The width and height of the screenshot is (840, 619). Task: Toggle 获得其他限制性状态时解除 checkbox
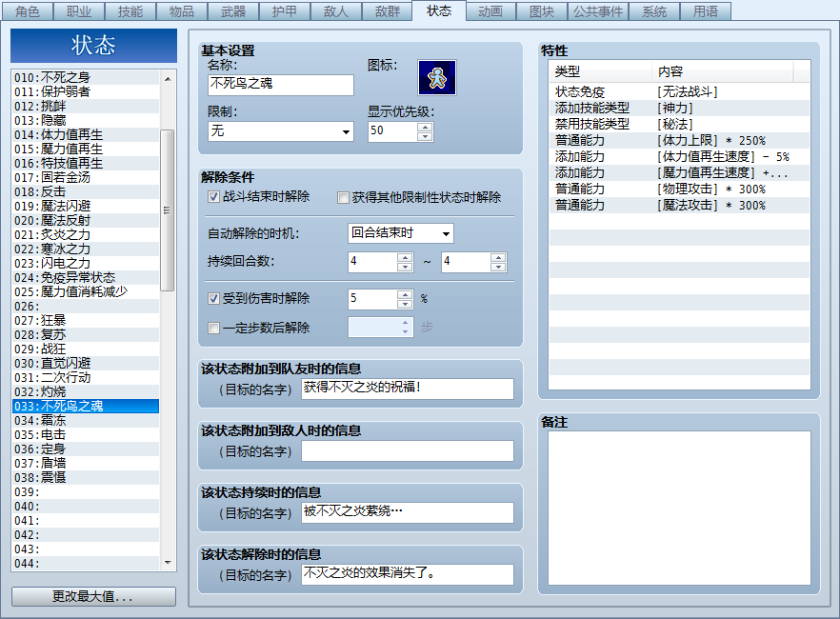click(343, 198)
